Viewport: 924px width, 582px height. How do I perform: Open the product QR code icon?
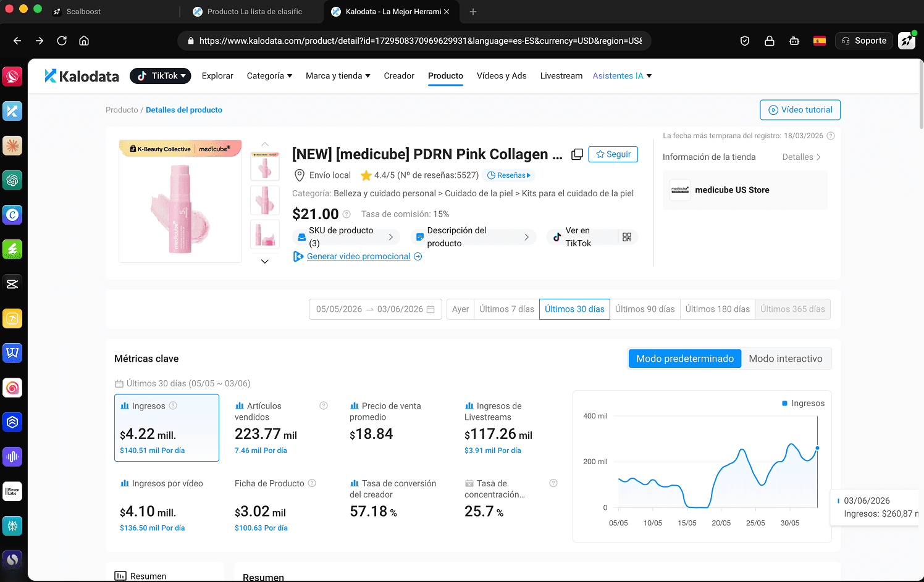coord(627,237)
